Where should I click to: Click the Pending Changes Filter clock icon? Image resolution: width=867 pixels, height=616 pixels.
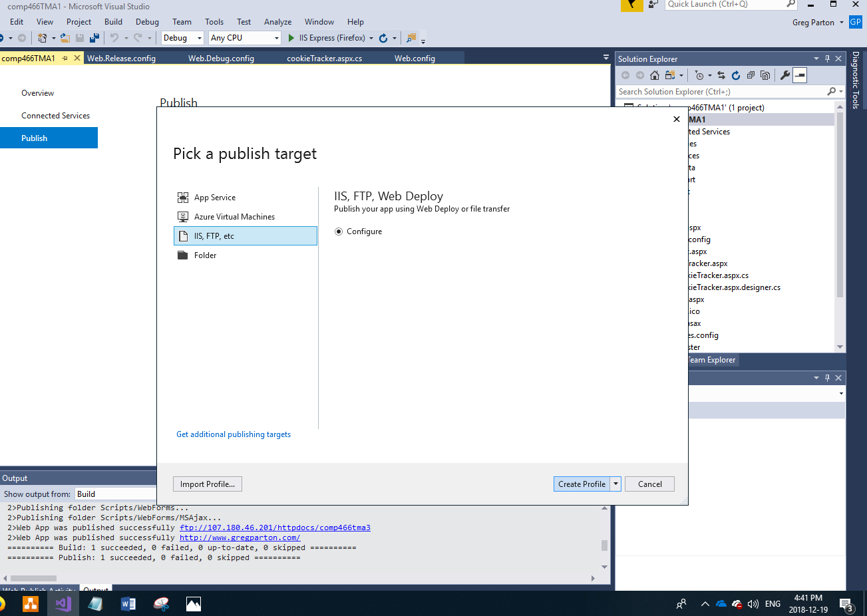click(x=699, y=75)
